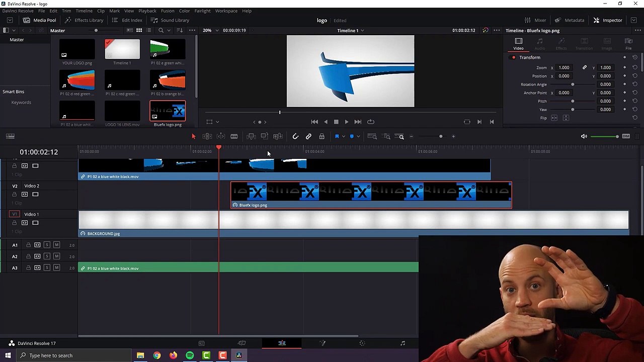Image resolution: width=644 pixels, height=362 pixels.
Task: Reset the Zoom parameter
Action: [634, 67]
